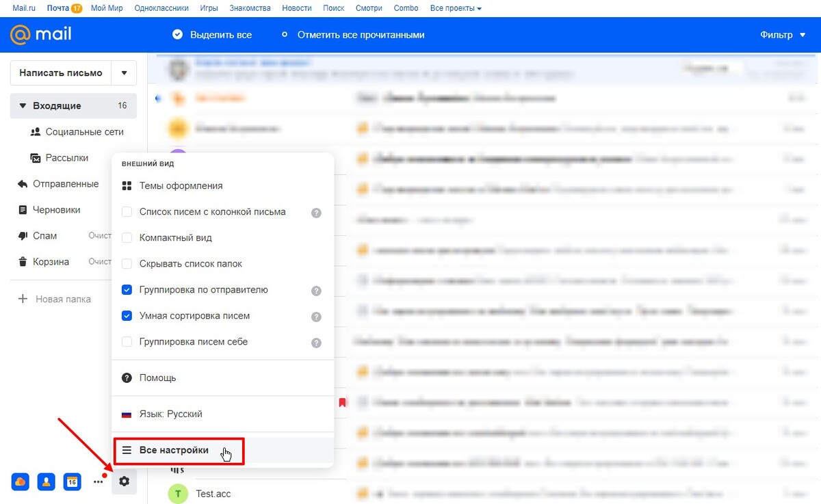The height and width of the screenshot is (504, 821).
Task: Enable Группировка писем себе checkbox
Action: (127, 342)
